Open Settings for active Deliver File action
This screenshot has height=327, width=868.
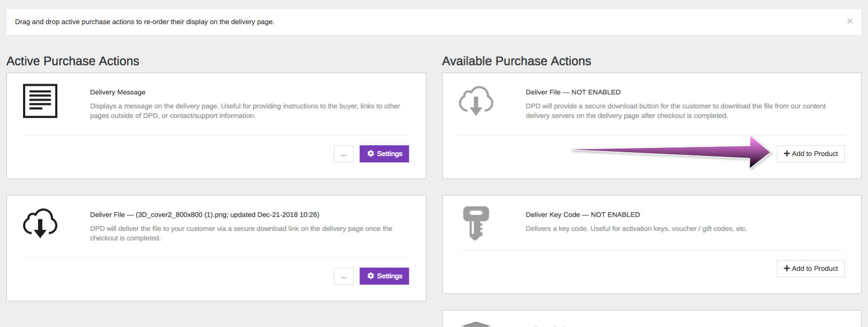(x=384, y=276)
